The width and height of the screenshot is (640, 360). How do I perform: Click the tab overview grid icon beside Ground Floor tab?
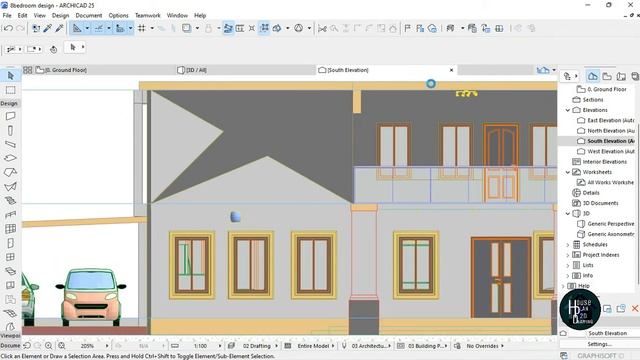click(27, 70)
